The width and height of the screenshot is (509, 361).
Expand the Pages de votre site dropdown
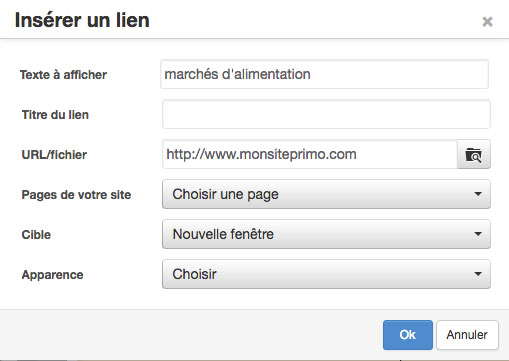[326, 194]
